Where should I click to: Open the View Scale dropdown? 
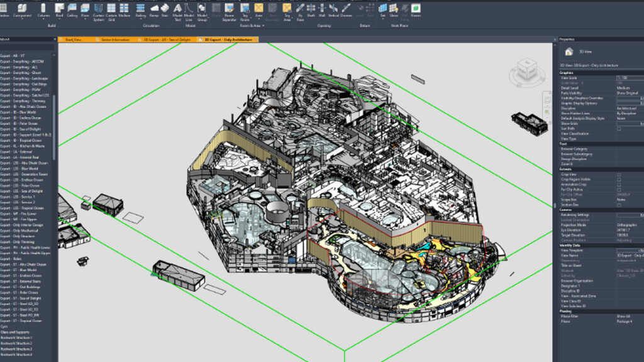(629, 78)
